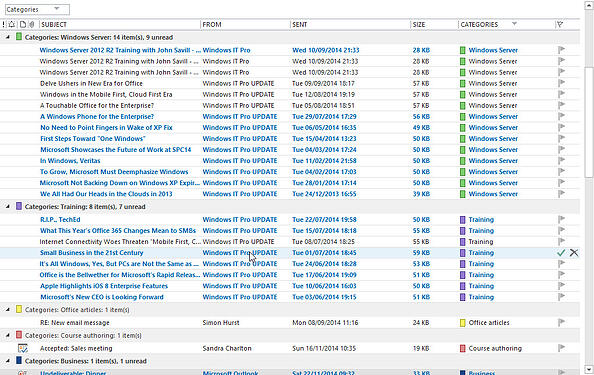Open the Categories arrangement dropdown
Image resolution: width=594 pixels, height=375 pixels.
[x=37, y=9]
